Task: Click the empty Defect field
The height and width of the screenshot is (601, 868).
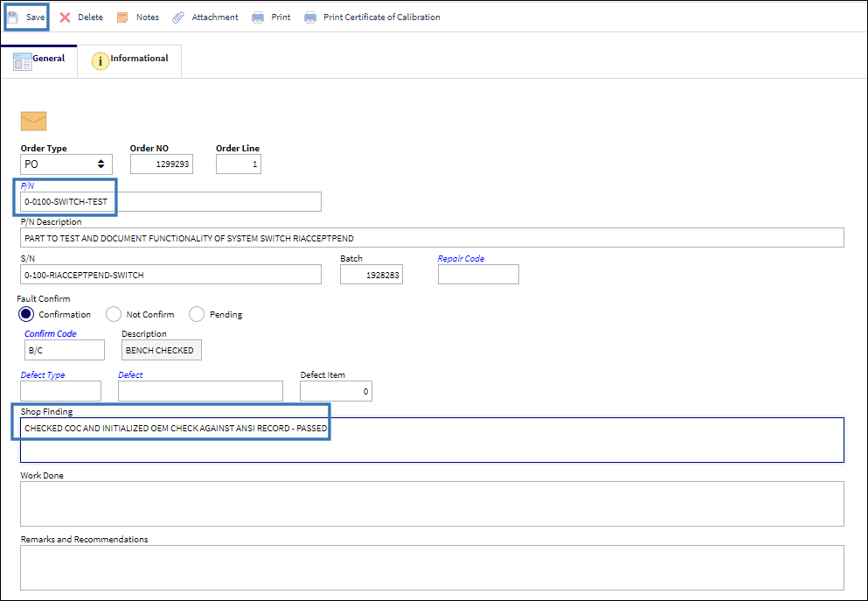Action: (200, 391)
